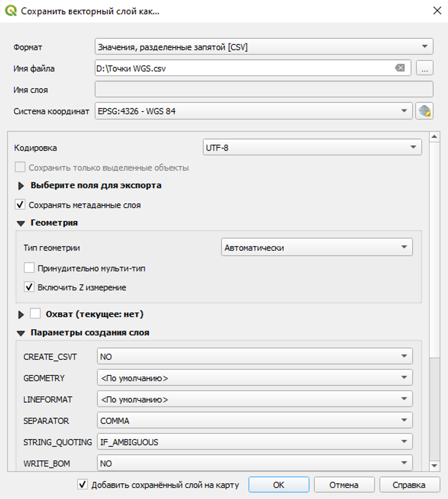The image size is (448, 499).
Task: Collapse the 'Геометрия' section
Action: [21, 223]
